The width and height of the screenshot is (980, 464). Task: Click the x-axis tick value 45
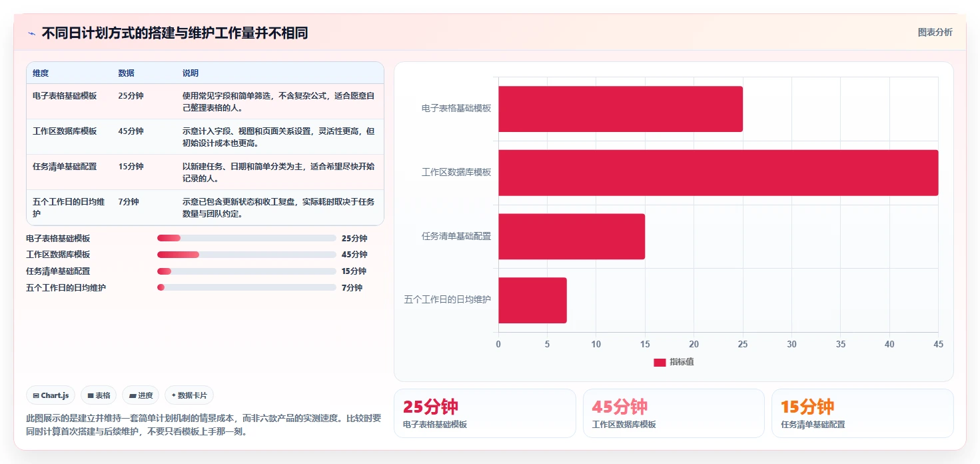coord(938,344)
